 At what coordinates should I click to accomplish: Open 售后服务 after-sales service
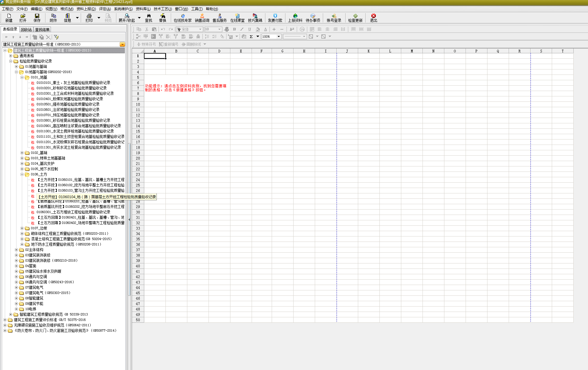pos(220,18)
